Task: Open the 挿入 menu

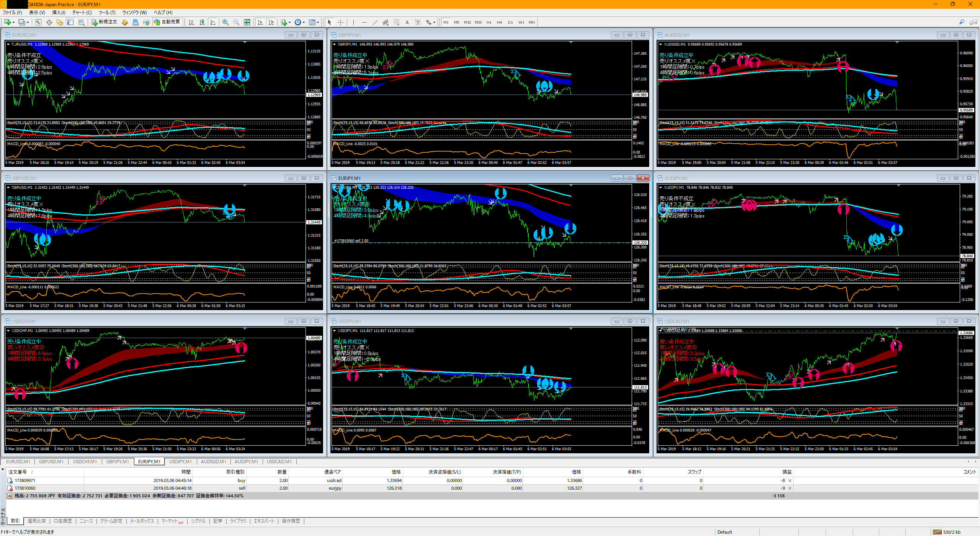Action: (x=58, y=12)
